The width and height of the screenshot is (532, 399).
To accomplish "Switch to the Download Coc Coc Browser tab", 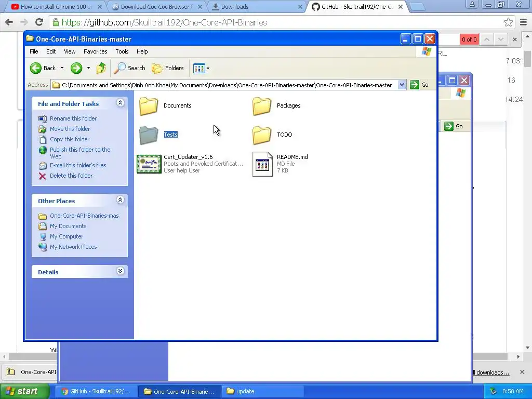I will (x=157, y=7).
